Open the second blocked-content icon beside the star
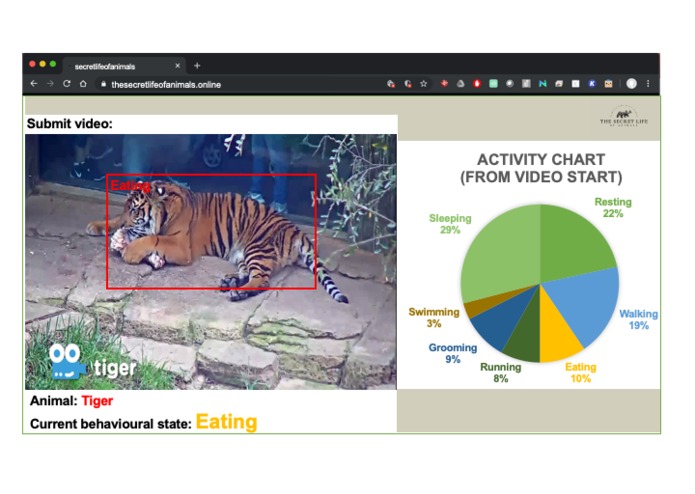The height and width of the screenshot is (494, 695). pos(408,84)
